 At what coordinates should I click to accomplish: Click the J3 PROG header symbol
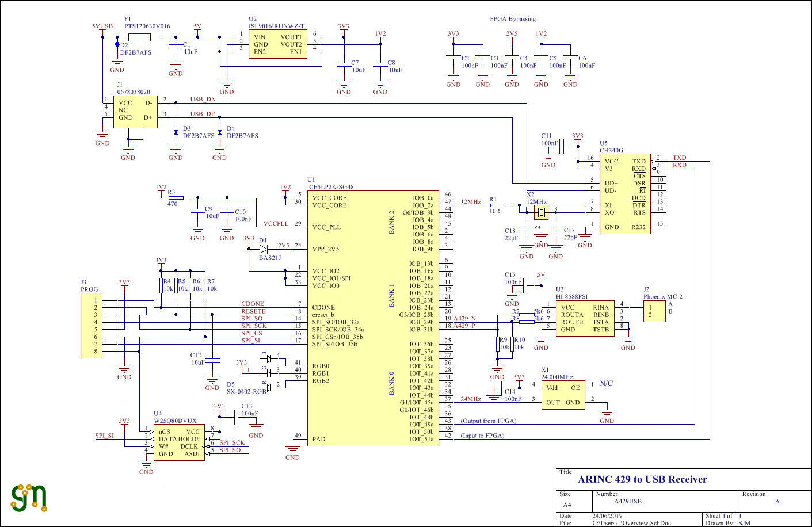point(92,326)
